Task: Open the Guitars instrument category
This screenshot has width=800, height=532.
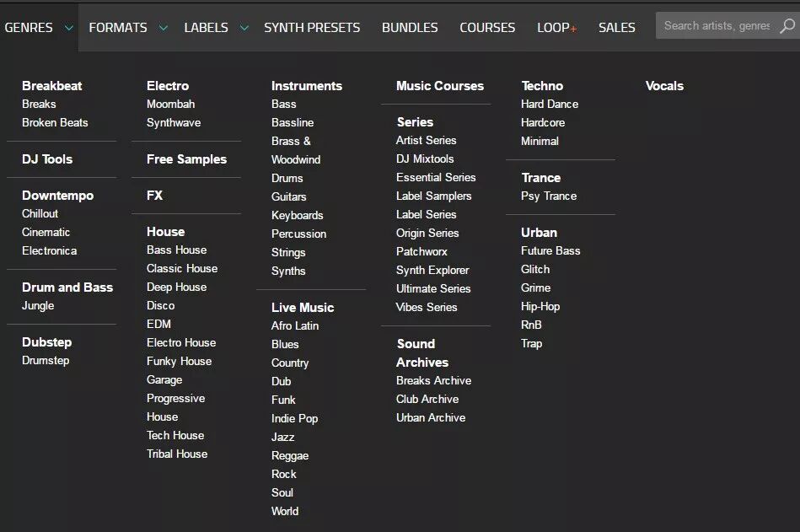Action: pos(289,196)
